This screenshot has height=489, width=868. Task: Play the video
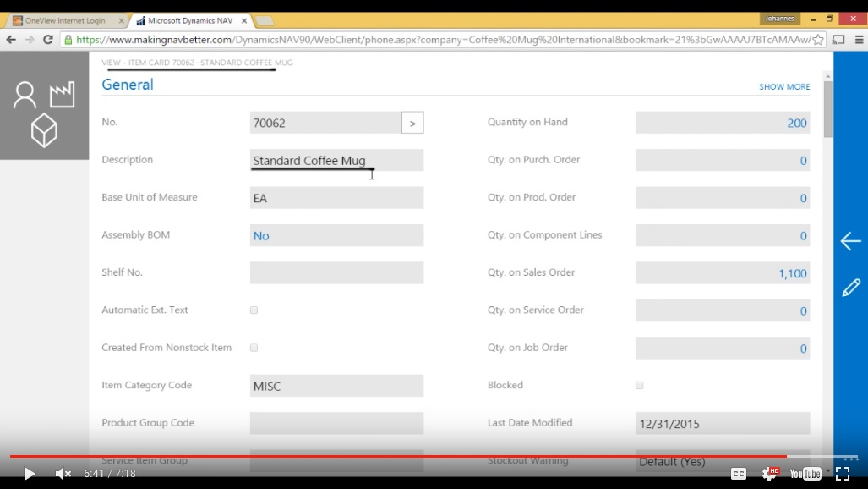[29, 474]
